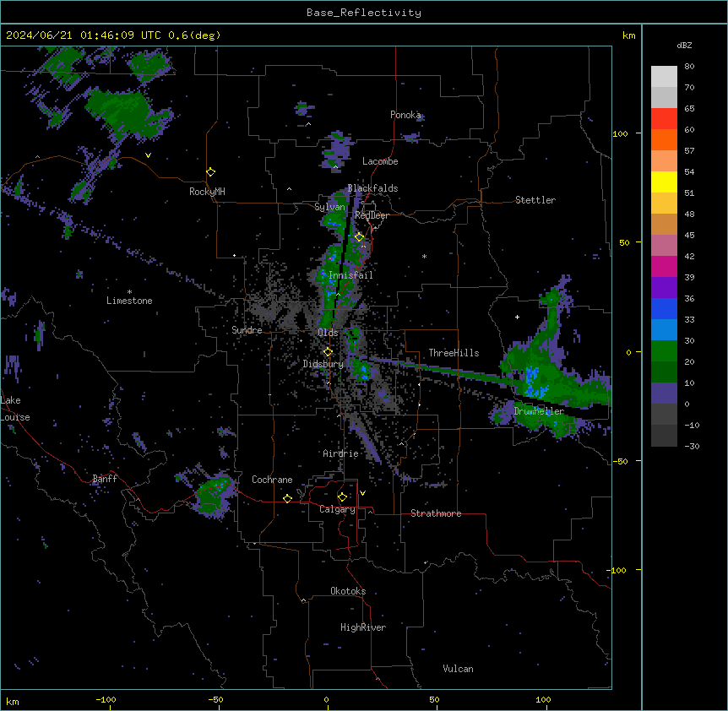Click the yellow diamond marker below Cochrane
The width and height of the screenshot is (728, 711).
click(x=287, y=498)
